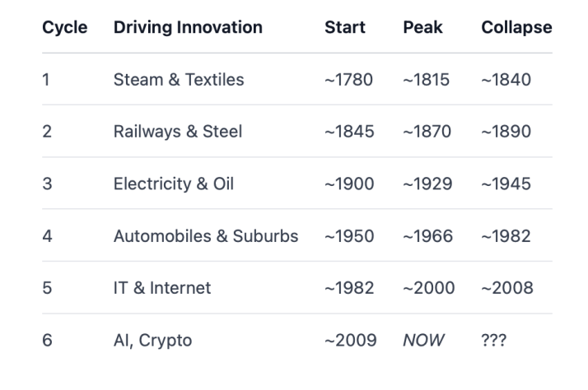Click cycle number 4 cell
The height and width of the screenshot is (390, 588).
pyautogui.click(x=47, y=236)
